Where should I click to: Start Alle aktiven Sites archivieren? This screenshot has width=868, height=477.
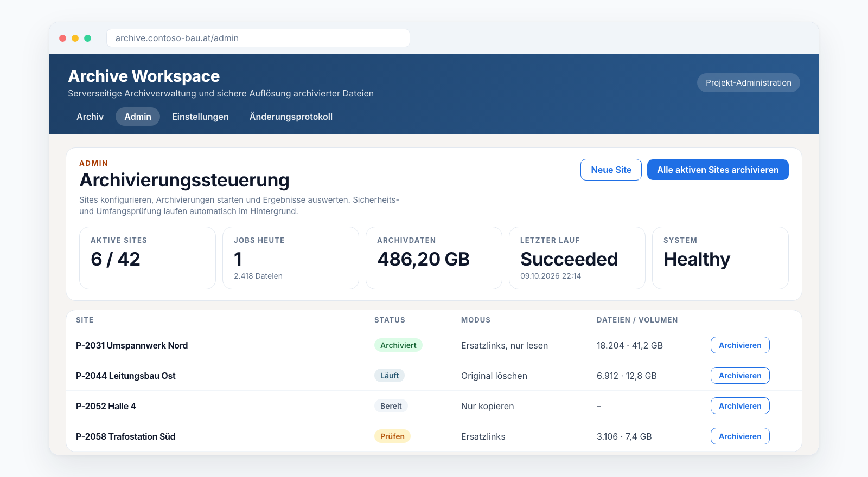coord(718,170)
